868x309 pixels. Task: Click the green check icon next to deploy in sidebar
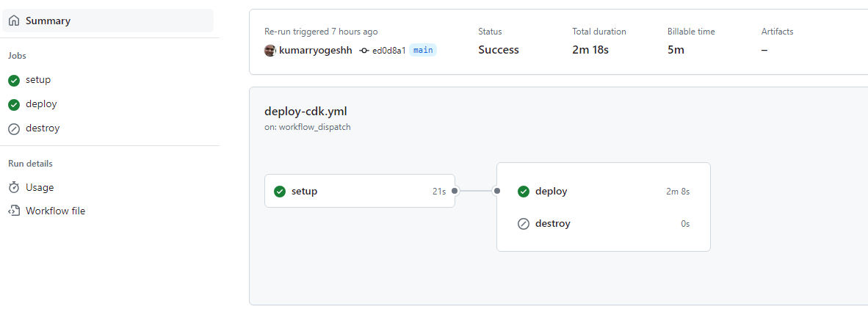click(15, 105)
